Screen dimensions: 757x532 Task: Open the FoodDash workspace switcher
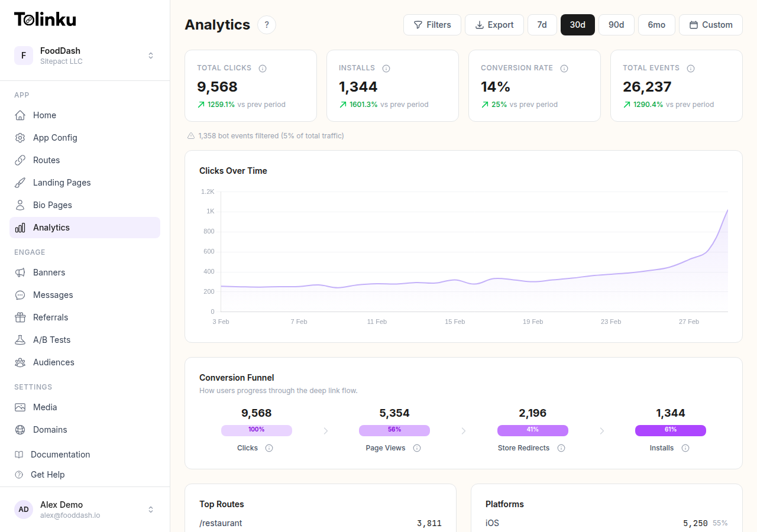[151, 55]
